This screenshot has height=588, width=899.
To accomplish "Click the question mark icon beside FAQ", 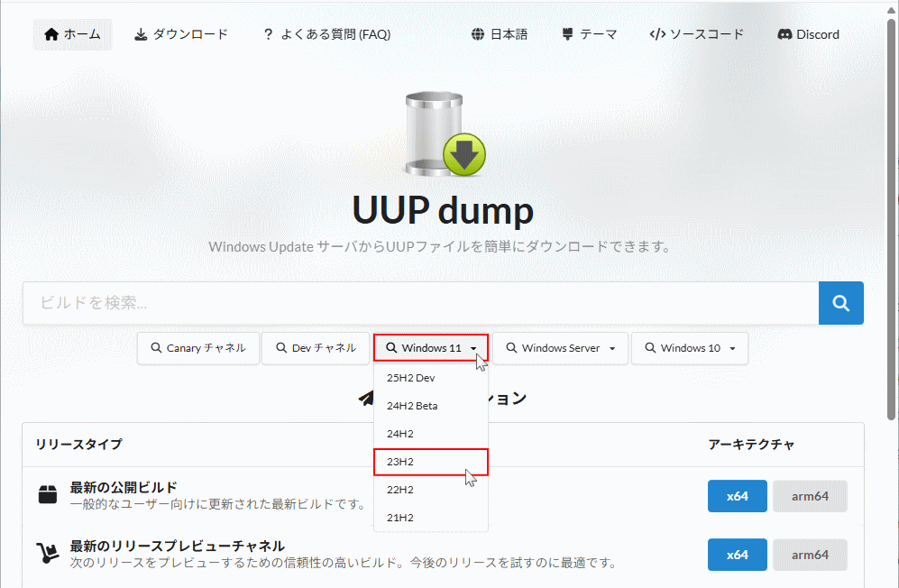I will tap(268, 34).
